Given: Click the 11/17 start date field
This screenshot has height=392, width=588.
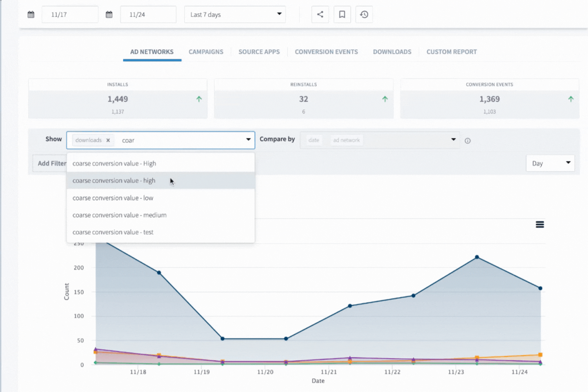Looking at the screenshot, I should (x=70, y=15).
